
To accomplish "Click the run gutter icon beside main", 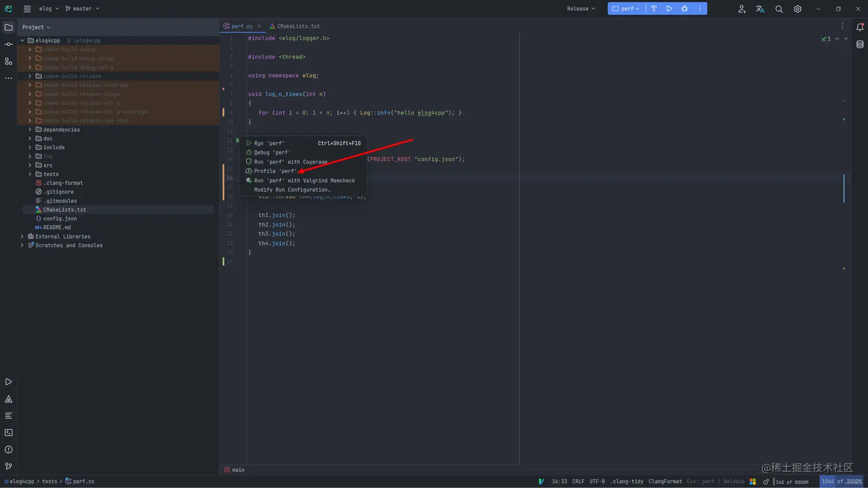I will (238, 141).
